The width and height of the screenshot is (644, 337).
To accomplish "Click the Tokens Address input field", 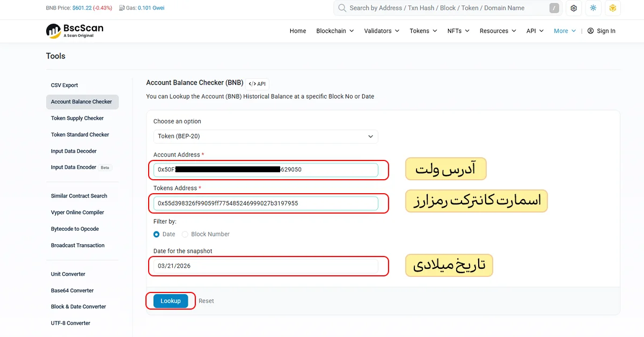I will point(266,203).
